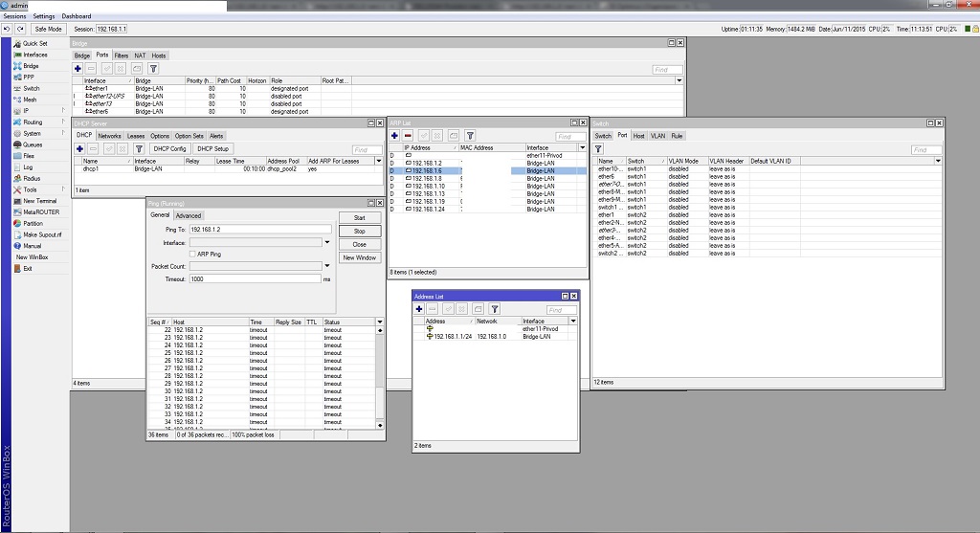This screenshot has height=533, width=980.
Task: Click Stop button in Ping window
Action: (x=360, y=232)
